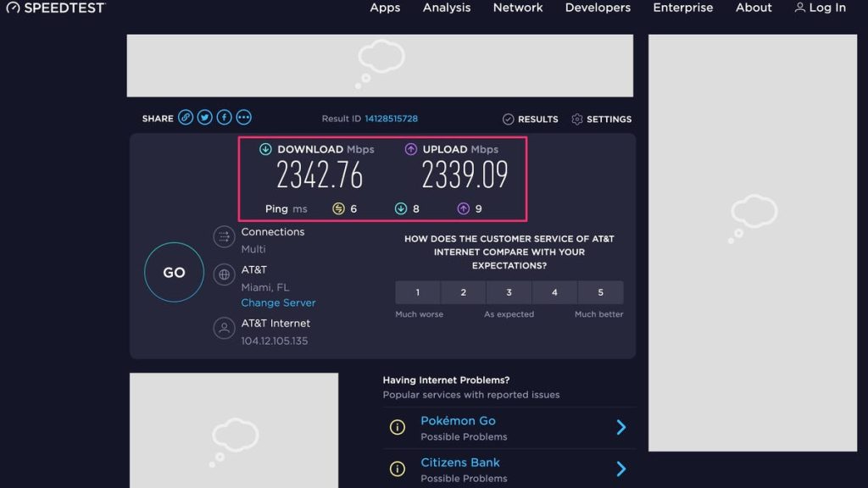This screenshot has height=488, width=868.
Task: Click the Settings gear icon
Action: 576,119
